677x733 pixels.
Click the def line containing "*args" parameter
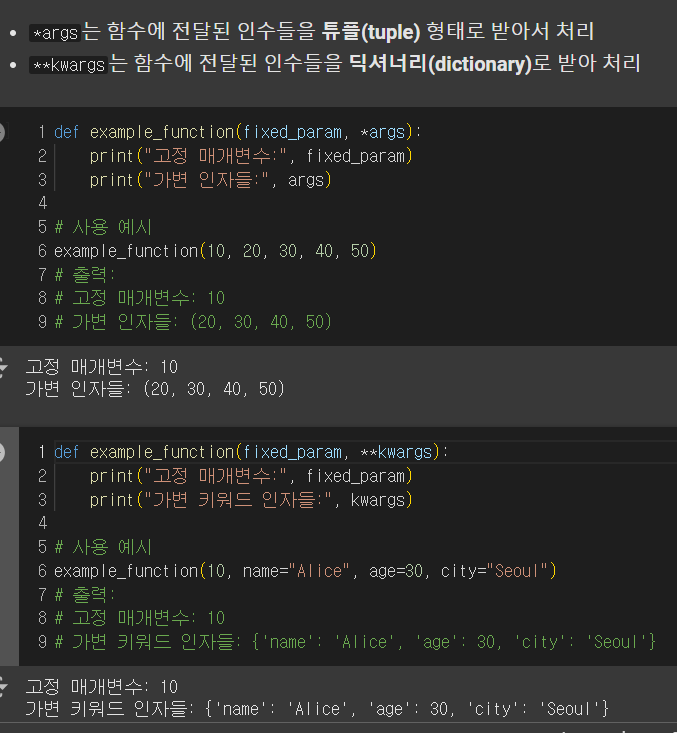click(x=238, y=132)
